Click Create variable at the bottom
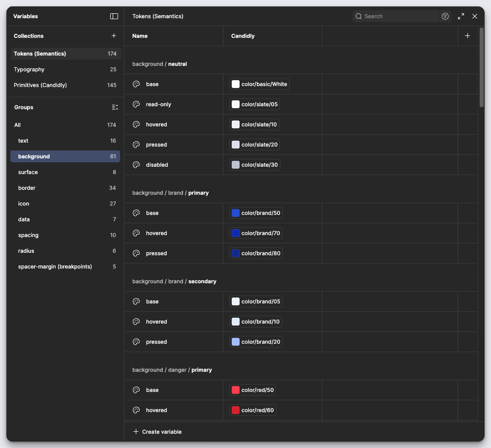 tap(157, 432)
